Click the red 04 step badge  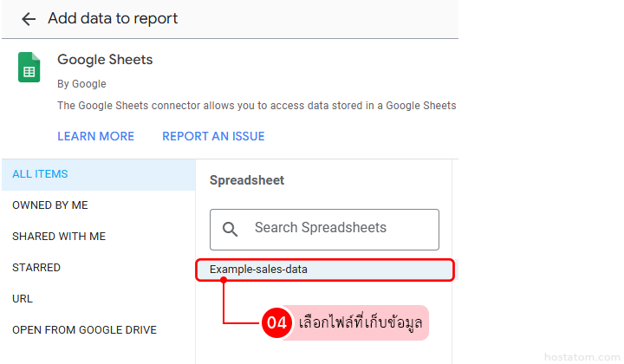(276, 323)
